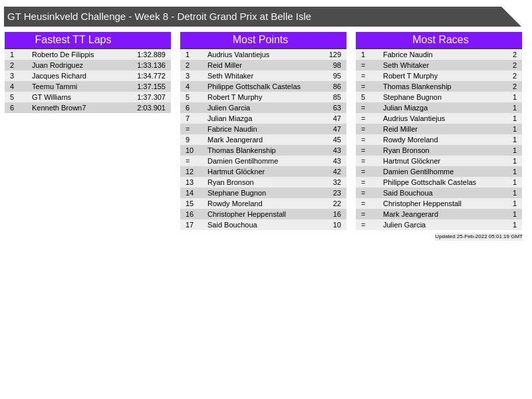This screenshot has height=399, width=532.
Task: Click Julien Garcia in Most Races
Action: pos(404,225)
